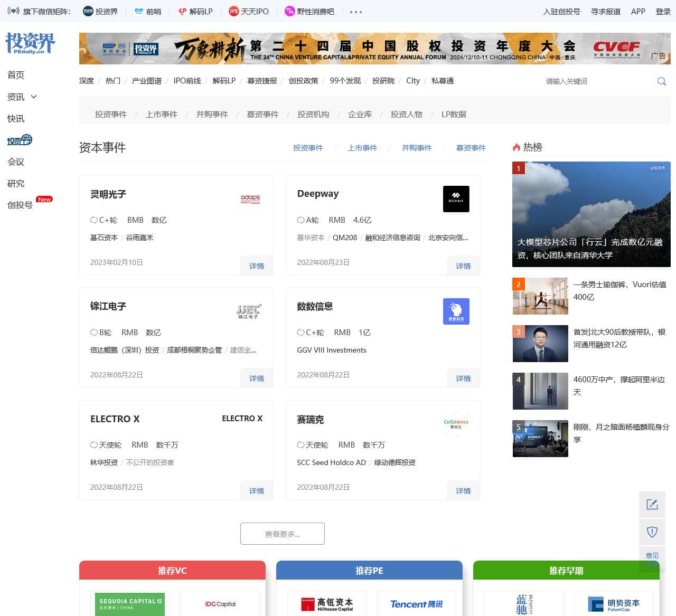
Task: Select LP数据 tab
Action: click(454, 114)
